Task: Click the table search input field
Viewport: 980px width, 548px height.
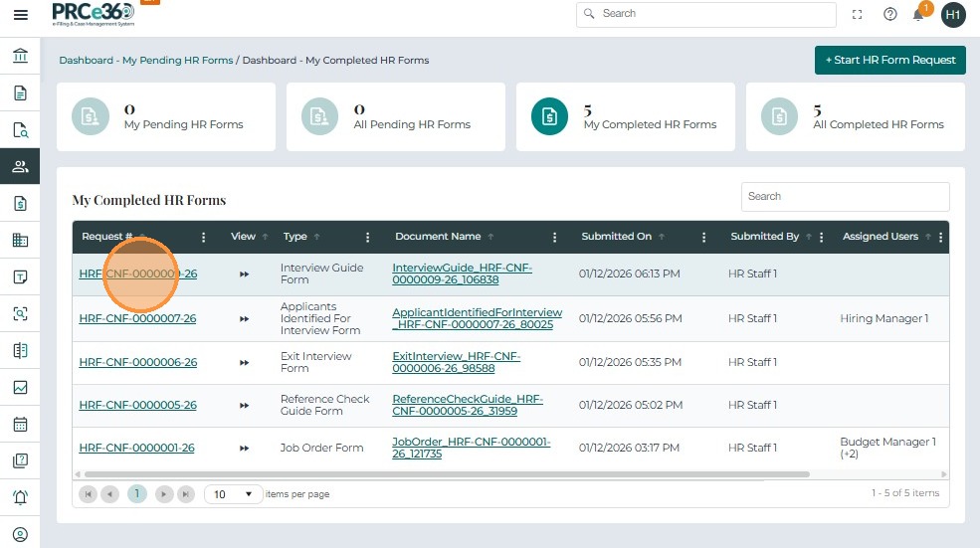Action: click(x=845, y=197)
